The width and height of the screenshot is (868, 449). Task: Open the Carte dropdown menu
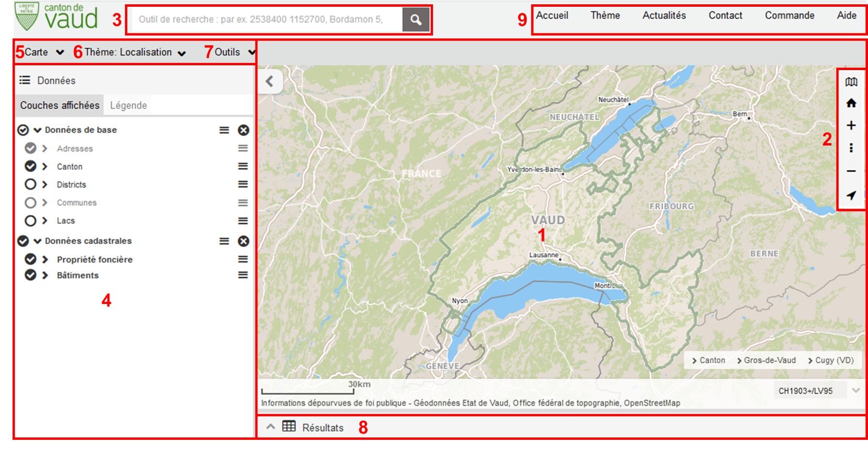tap(44, 52)
